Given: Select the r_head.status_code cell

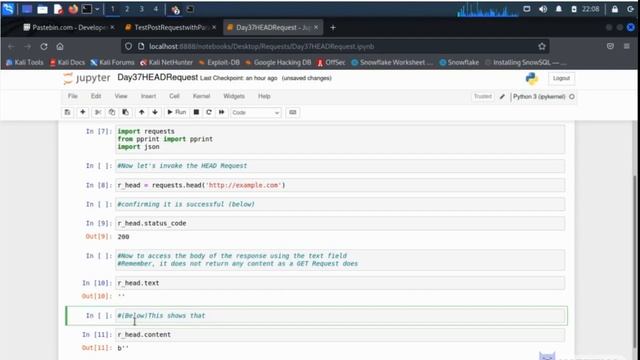Looking at the screenshot, I should coord(340,223).
